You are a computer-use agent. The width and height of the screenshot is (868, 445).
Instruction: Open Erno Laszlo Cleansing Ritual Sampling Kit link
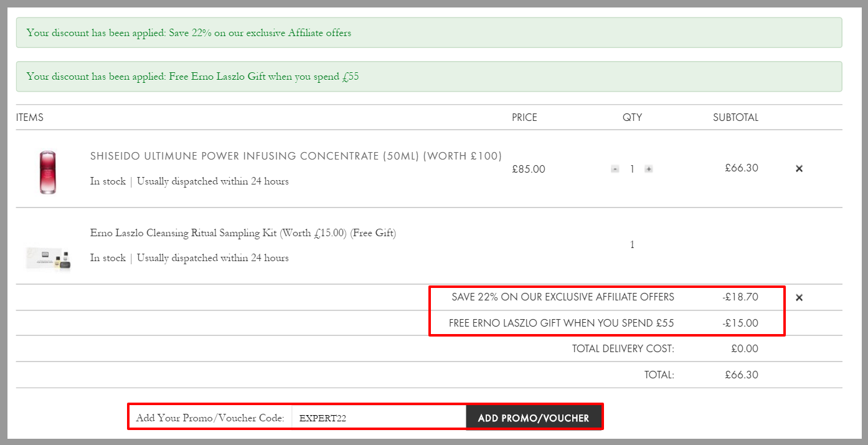(243, 233)
